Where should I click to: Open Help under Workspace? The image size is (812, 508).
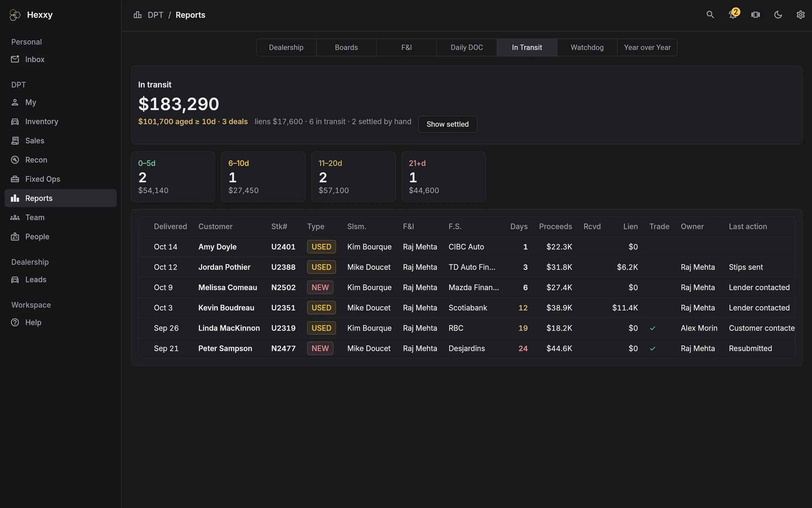pos(61,322)
